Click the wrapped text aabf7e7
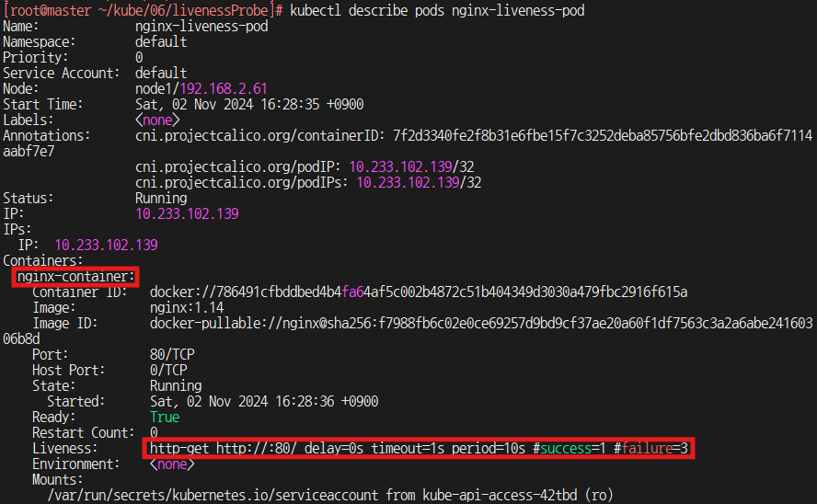This screenshot has width=817, height=504. coord(29,151)
